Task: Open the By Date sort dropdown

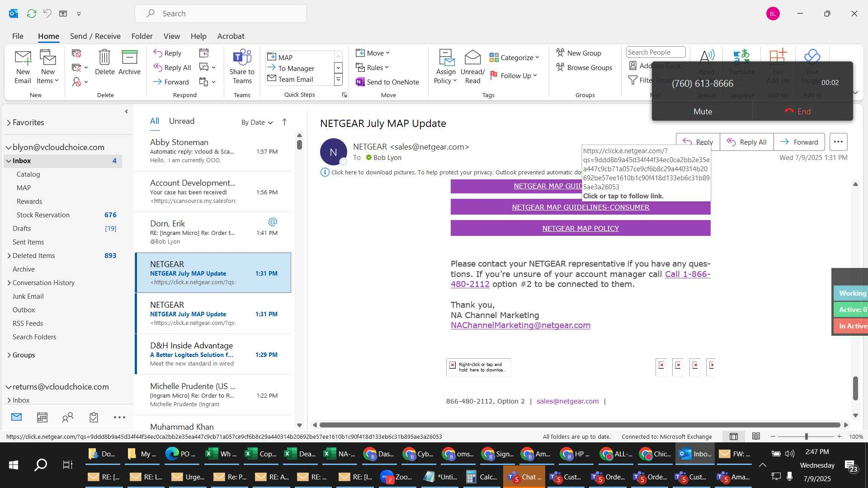Action: [257, 122]
